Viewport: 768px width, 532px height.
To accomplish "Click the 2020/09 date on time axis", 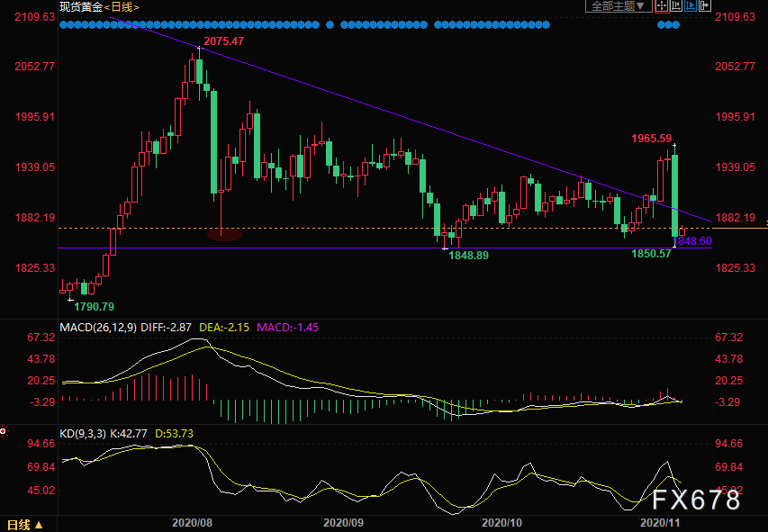I will (x=346, y=522).
